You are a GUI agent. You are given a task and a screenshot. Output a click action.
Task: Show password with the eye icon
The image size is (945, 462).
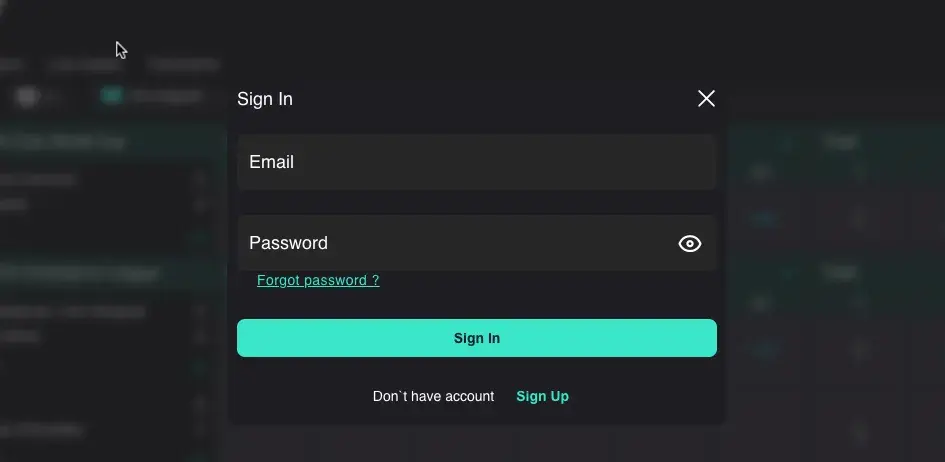pos(690,243)
